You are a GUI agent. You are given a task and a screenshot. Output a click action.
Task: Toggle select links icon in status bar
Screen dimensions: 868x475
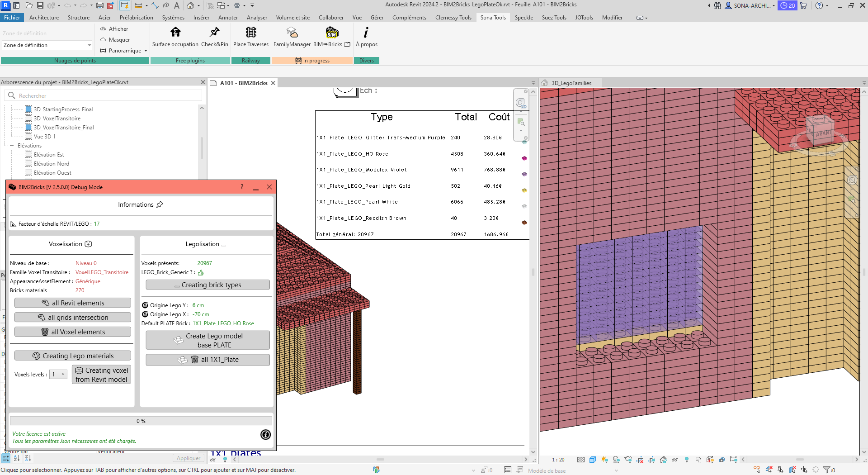click(x=757, y=470)
